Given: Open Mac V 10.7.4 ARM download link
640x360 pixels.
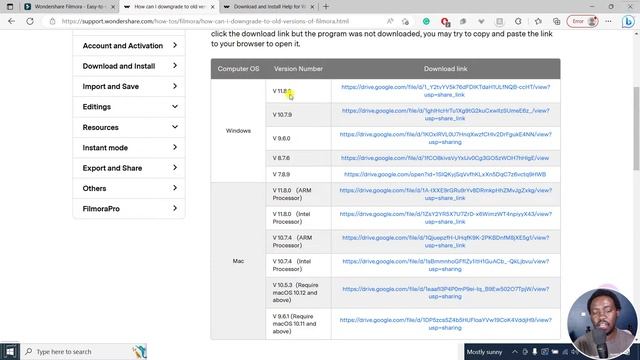Looking at the screenshot, I should [x=445, y=241].
